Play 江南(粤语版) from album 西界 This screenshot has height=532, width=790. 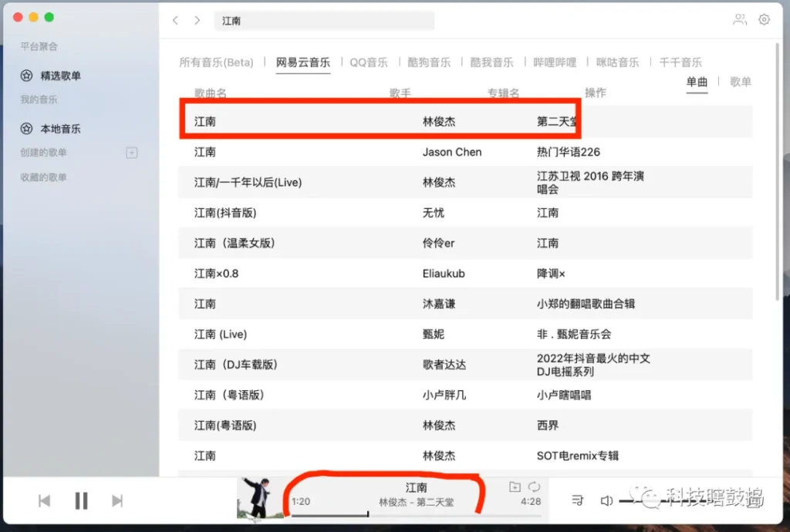click(x=465, y=426)
